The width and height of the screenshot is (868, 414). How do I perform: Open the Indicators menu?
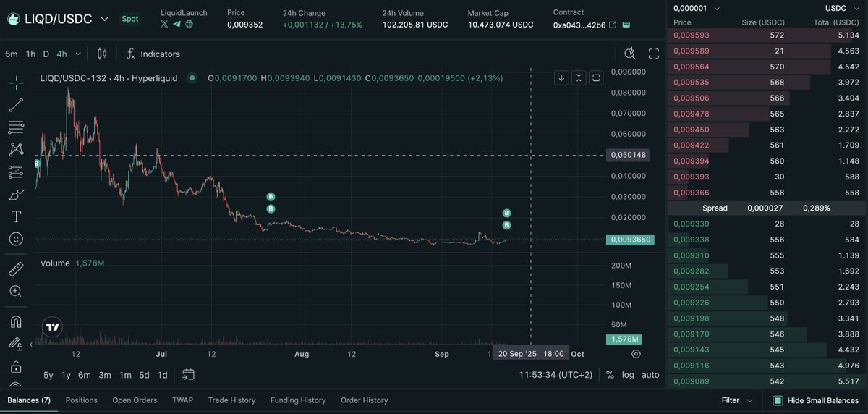pyautogui.click(x=153, y=54)
